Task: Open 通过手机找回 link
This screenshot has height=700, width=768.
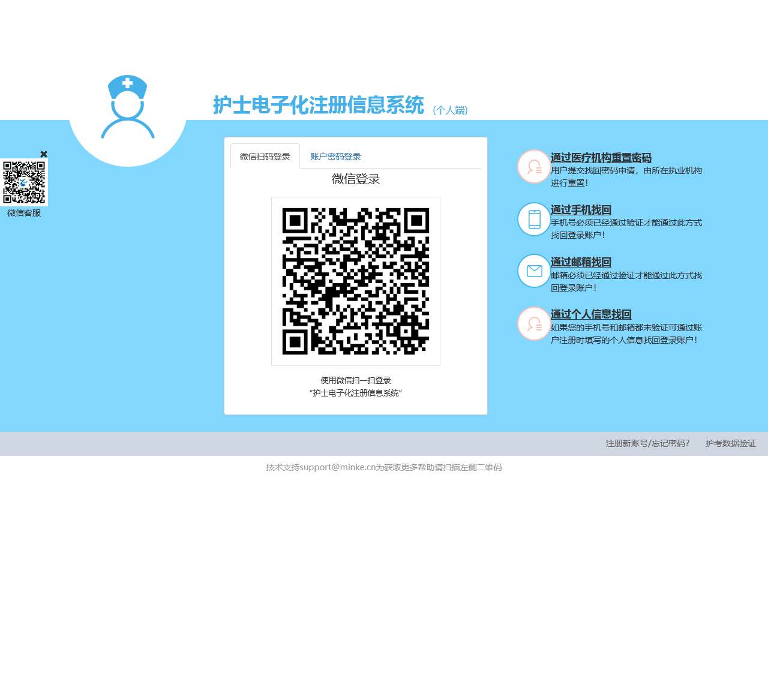Action: [x=581, y=210]
